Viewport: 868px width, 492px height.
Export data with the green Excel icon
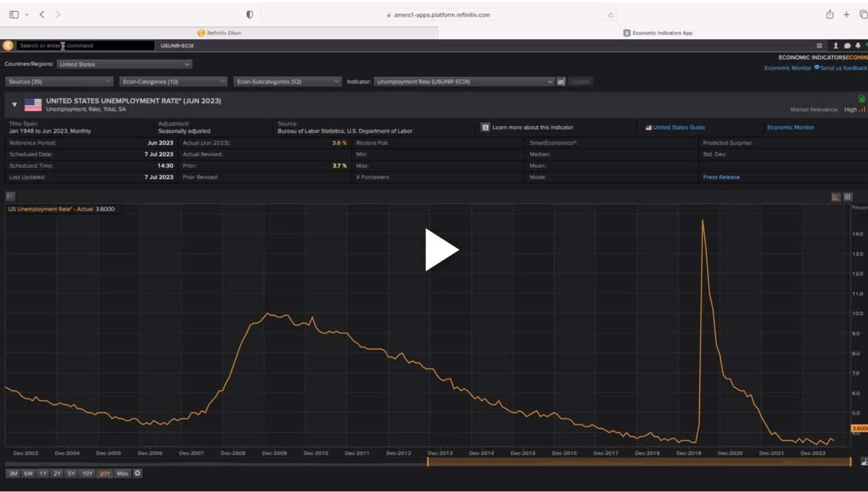coord(862,99)
